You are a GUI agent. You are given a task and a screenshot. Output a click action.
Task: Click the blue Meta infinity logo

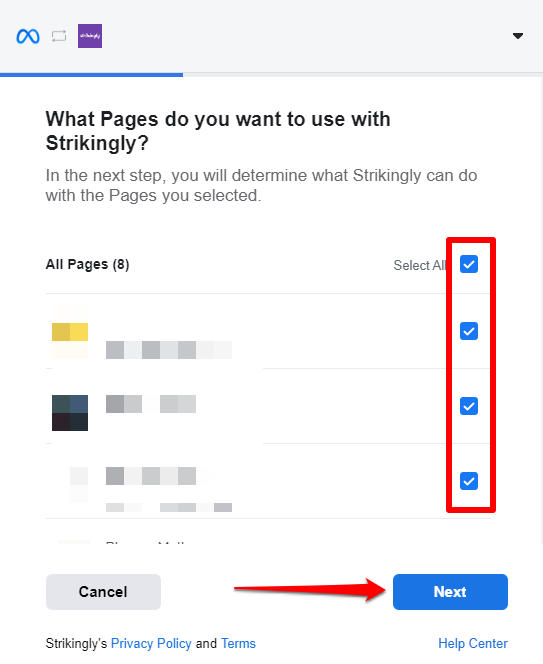tap(28, 36)
